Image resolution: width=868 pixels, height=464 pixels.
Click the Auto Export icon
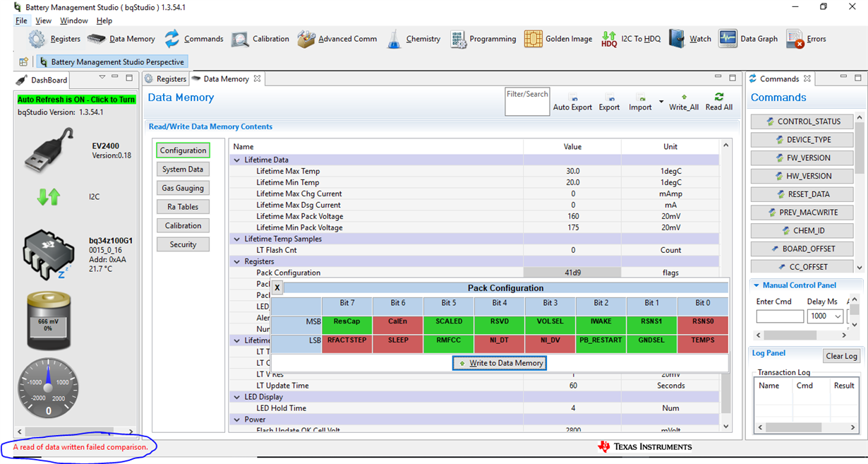coord(572,97)
